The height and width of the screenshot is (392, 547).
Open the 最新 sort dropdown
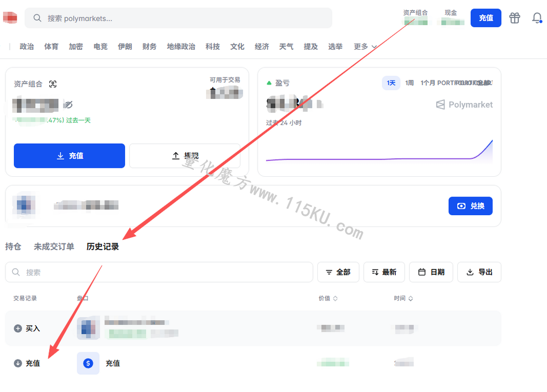(384, 272)
